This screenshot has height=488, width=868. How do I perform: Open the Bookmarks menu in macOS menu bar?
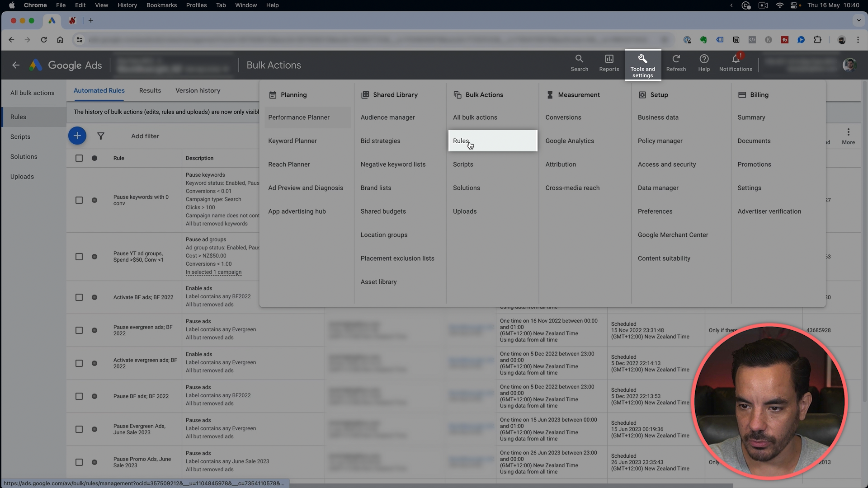pos(161,5)
